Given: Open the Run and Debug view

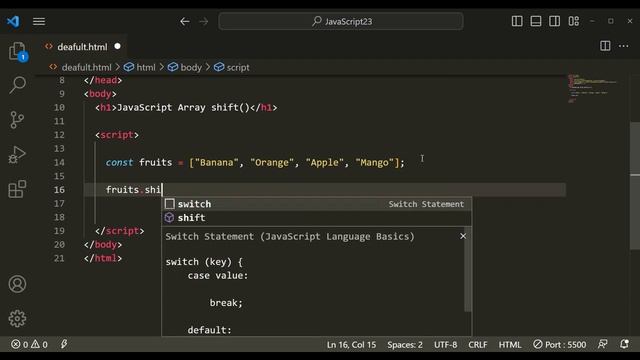Looking at the screenshot, I should 17,155.
